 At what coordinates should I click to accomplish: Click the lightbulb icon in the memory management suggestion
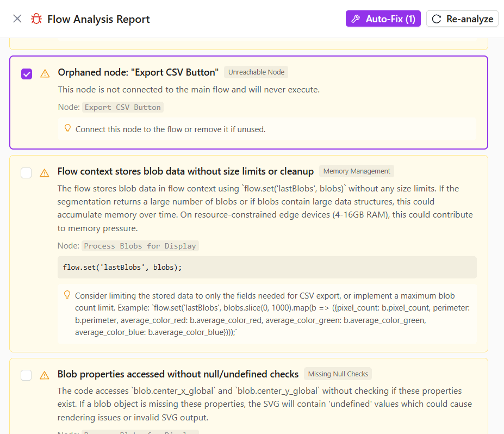67,294
